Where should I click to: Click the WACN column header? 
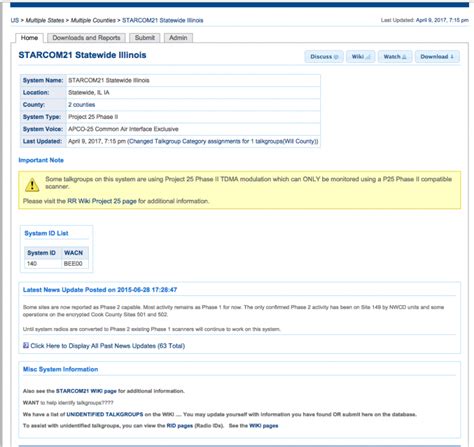[73, 253]
